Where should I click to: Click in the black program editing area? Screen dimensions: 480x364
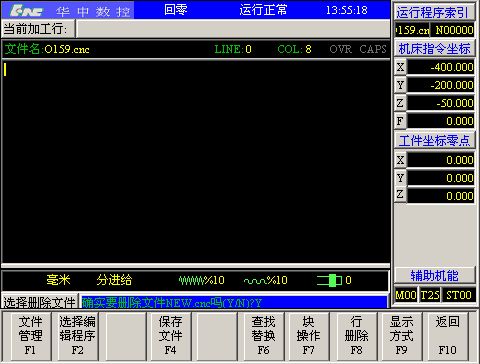tap(196, 162)
